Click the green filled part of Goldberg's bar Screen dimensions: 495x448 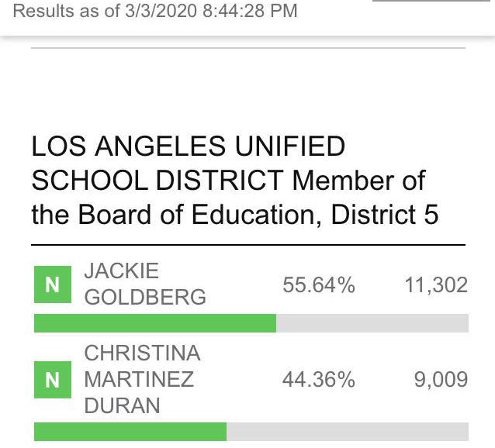coord(155,323)
